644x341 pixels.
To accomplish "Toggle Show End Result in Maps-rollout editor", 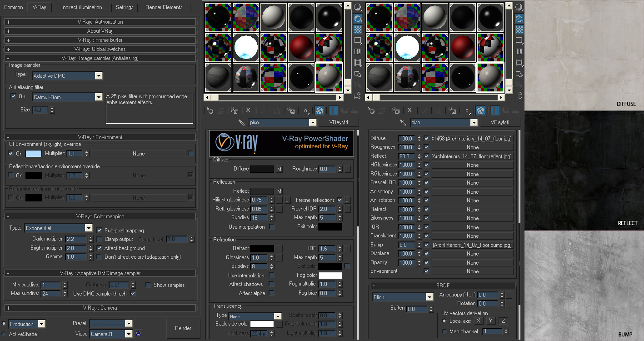I will coord(495,110).
